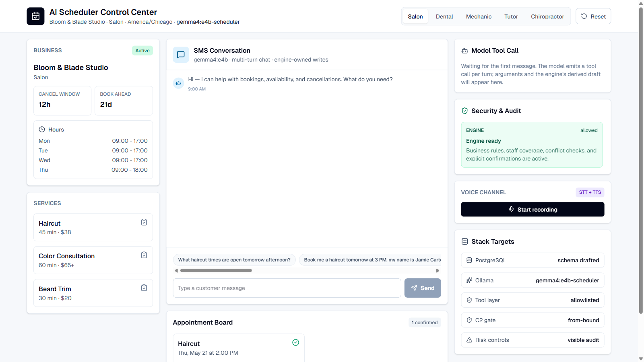Screen dimensions: 644x362
Task: Click the SMS Conversation chat bubble icon
Action: (181, 55)
